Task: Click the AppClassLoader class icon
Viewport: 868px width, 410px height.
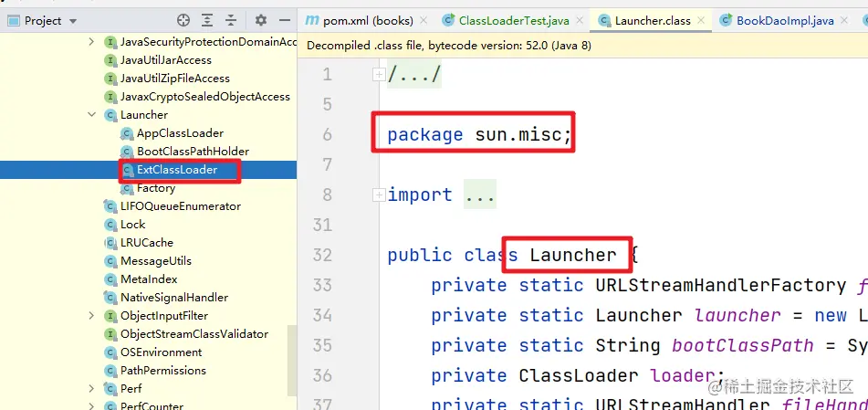Action: point(127,133)
